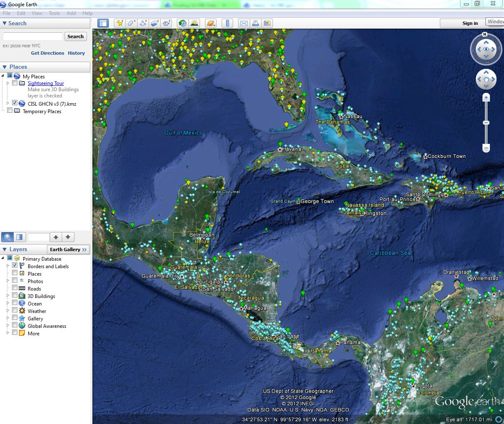Check the Sightseeing Tour checkbox
The height and width of the screenshot is (424, 504).
pyautogui.click(x=15, y=83)
